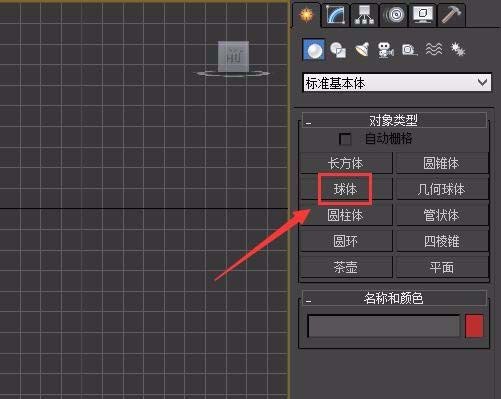This screenshot has width=501, height=399.
Task: Select the Shapes category icon
Action: pyautogui.click(x=338, y=50)
